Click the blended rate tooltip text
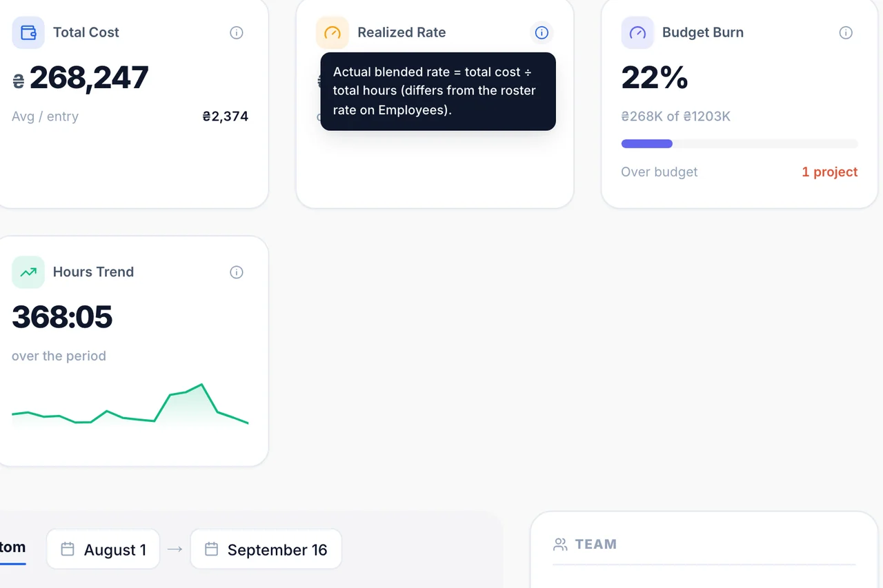 point(435,91)
